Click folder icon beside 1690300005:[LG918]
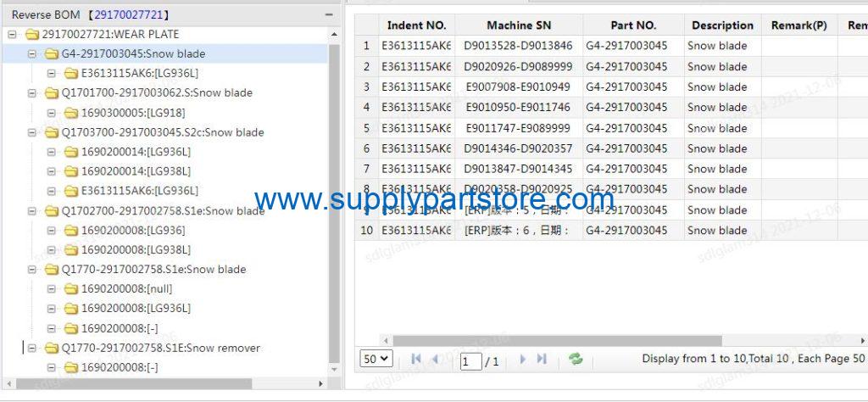This screenshot has width=868, height=402. (70, 113)
